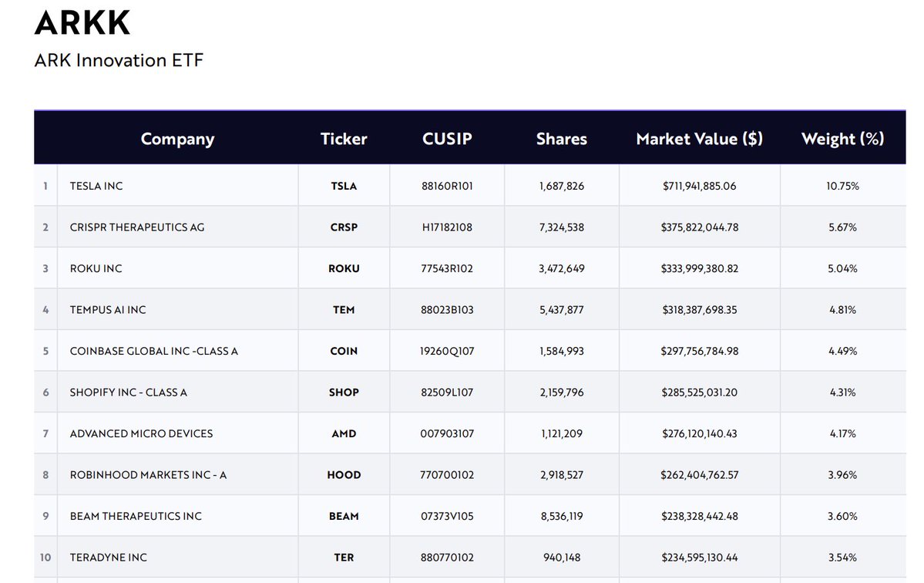The width and height of the screenshot is (924, 583).
Task: Click the Company column header
Action: (x=177, y=139)
